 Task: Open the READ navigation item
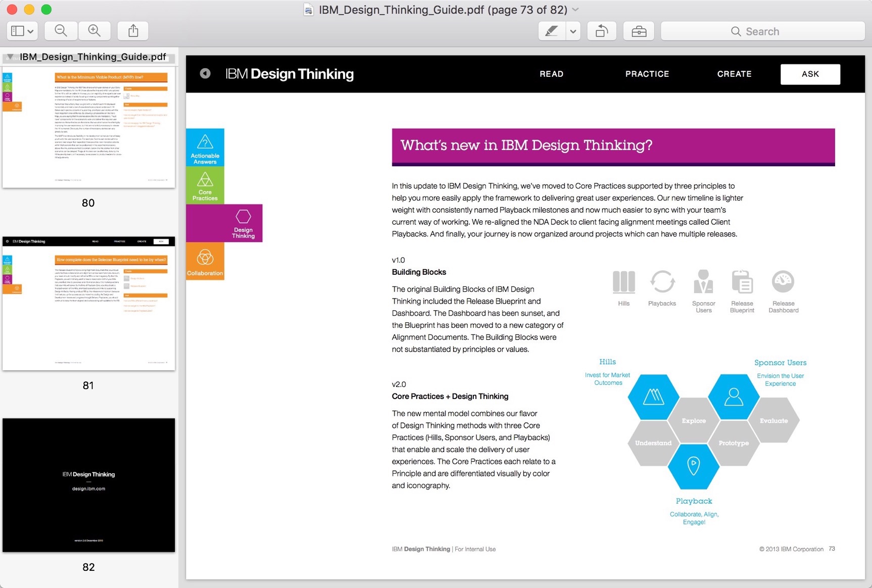(551, 74)
